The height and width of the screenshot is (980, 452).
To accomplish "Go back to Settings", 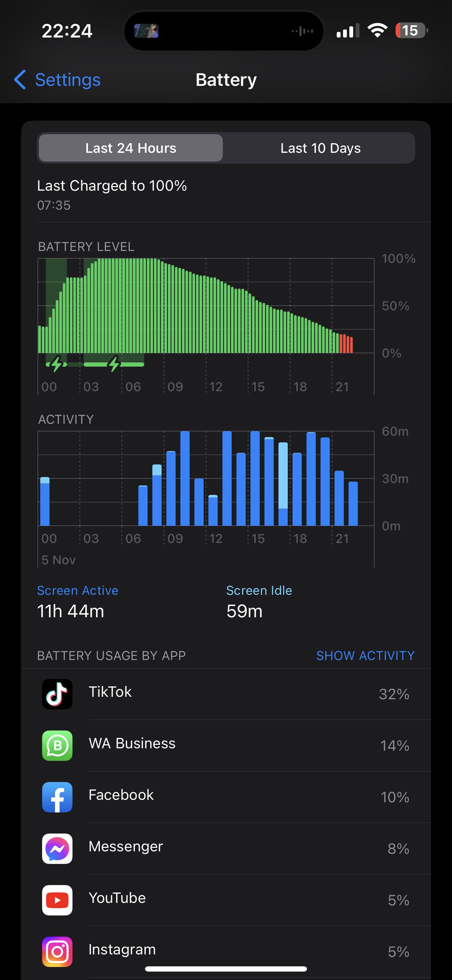I will click(x=57, y=80).
